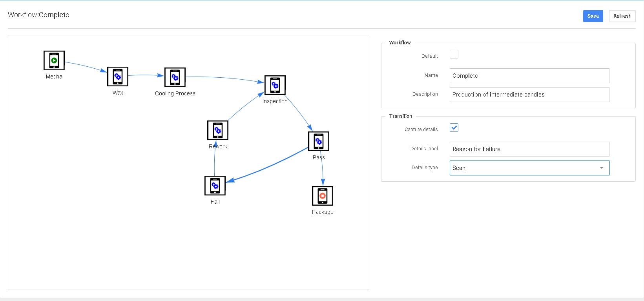Image resolution: width=644 pixels, height=301 pixels.
Task: Click the Details type dropdown arrow
Action: [601, 168]
